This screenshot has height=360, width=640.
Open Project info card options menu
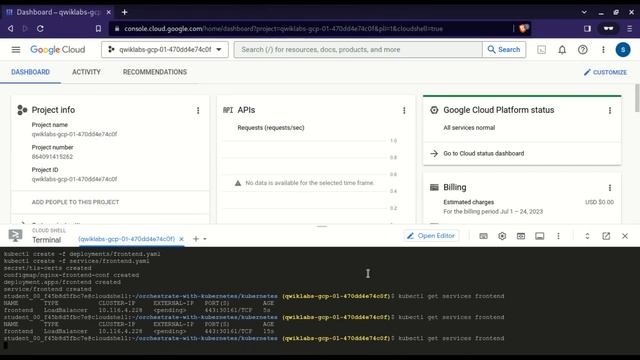pos(198,110)
